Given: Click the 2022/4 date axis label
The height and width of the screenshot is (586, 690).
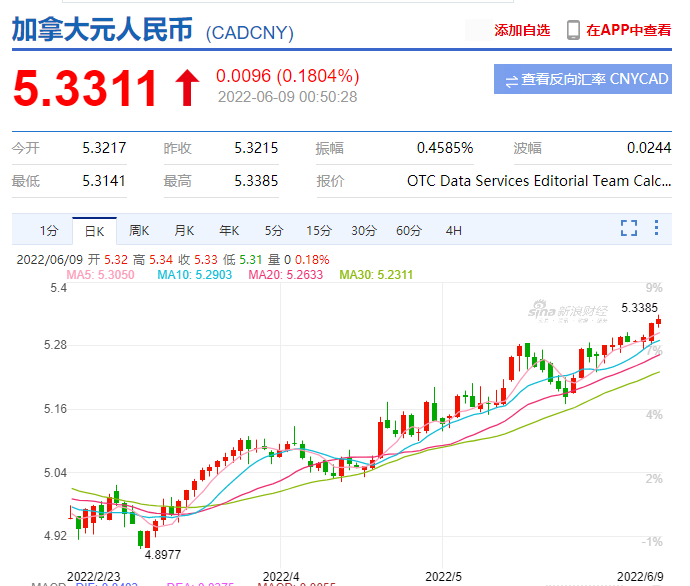Looking at the screenshot, I should pyautogui.click(x=281, y=576).
